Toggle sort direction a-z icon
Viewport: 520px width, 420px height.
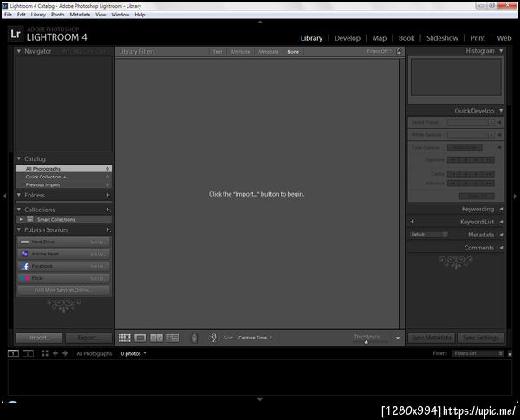214,338
